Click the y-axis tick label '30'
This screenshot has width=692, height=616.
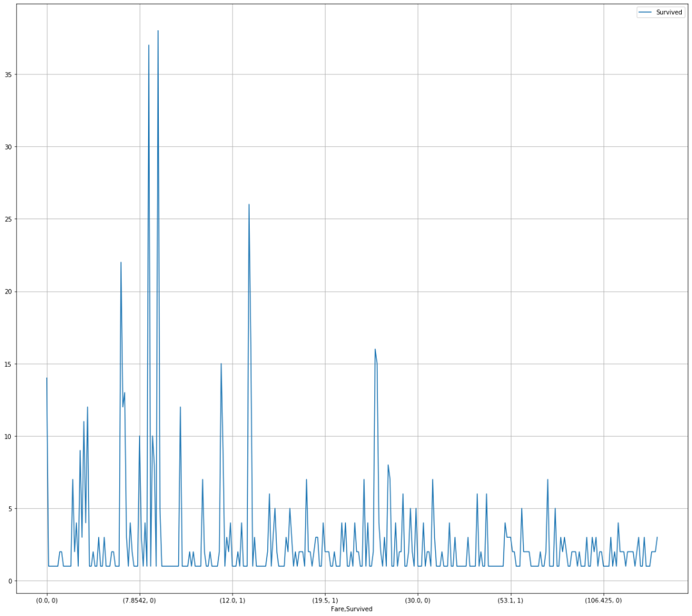tap(8, 147)
